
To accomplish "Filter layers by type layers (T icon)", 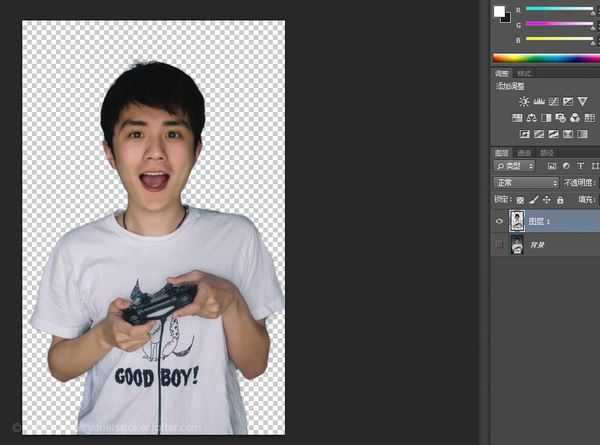I will tap(581, 166).
